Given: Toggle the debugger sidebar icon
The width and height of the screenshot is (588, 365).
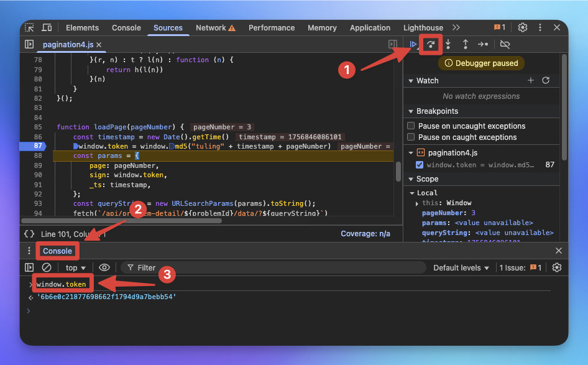Looking at the screenshot, I should pyautogui.click(x=393, y=44).
